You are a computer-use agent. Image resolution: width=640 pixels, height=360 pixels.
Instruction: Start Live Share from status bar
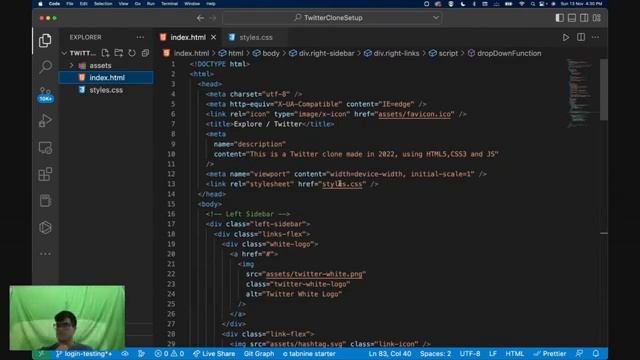(214, 353)
